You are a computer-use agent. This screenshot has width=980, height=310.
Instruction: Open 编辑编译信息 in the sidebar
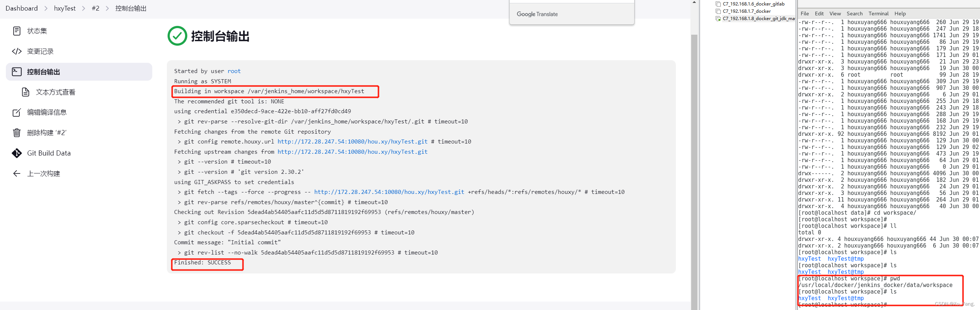point(79,112)
